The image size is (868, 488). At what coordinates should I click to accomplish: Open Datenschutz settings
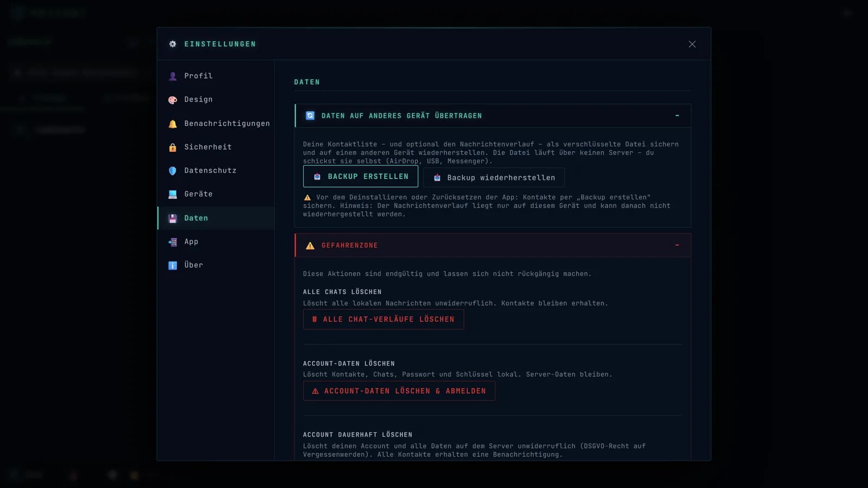(x=216, y=170)
